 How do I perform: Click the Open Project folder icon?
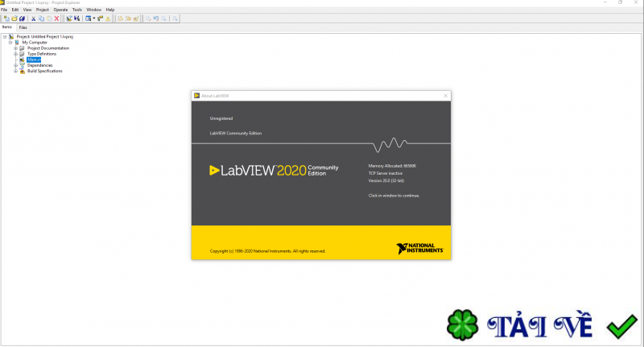(x=14, y=19)
